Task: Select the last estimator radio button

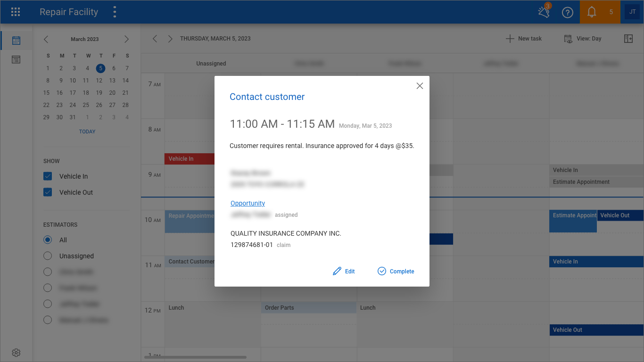Action: click(48, 320)
